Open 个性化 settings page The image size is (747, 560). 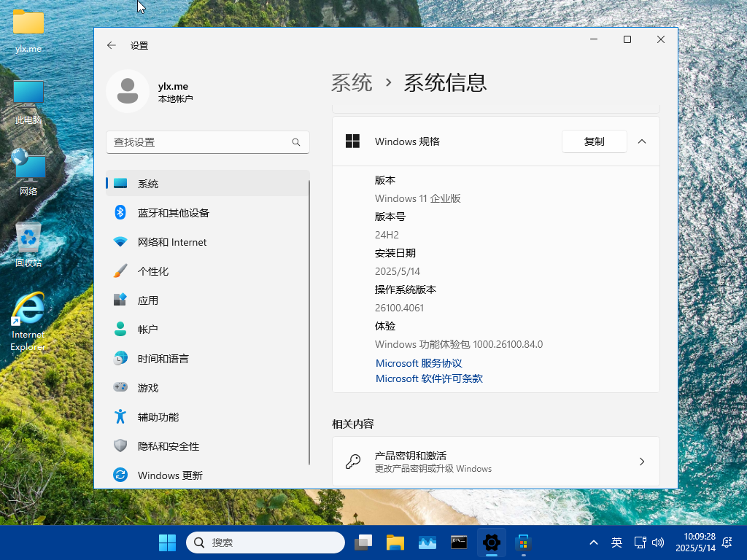(153, 271)
